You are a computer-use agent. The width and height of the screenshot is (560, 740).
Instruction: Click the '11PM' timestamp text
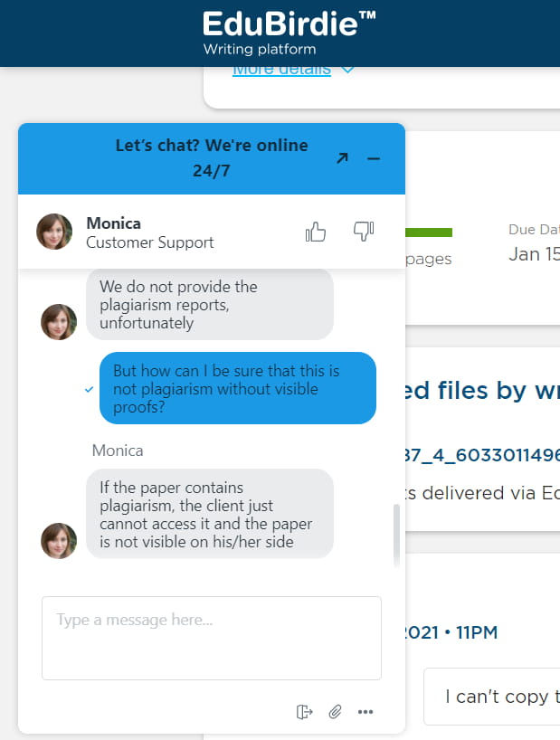point(477,632)
